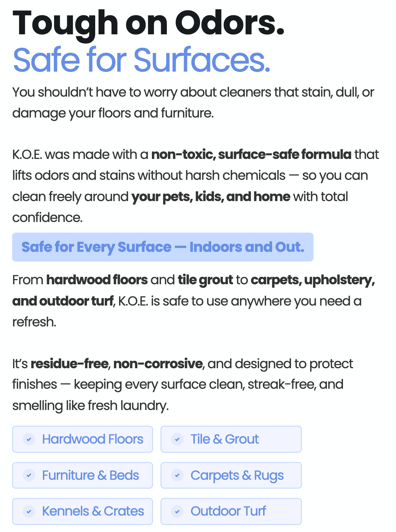The width and height of the screenshot is (396, 532).
Task: Click the checkmark icon beside Outdoor Turf
Action: click(x=177, y=511)
